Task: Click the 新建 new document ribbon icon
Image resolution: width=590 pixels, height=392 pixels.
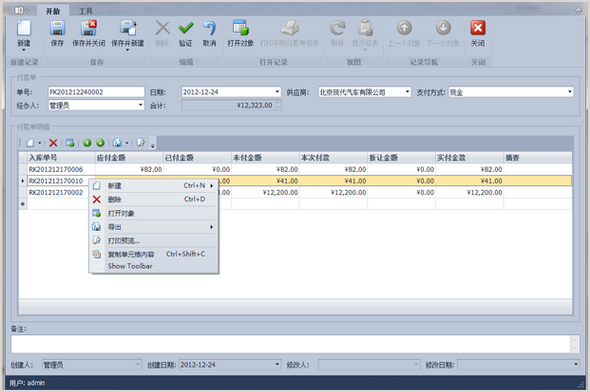Action: (24, 28)
